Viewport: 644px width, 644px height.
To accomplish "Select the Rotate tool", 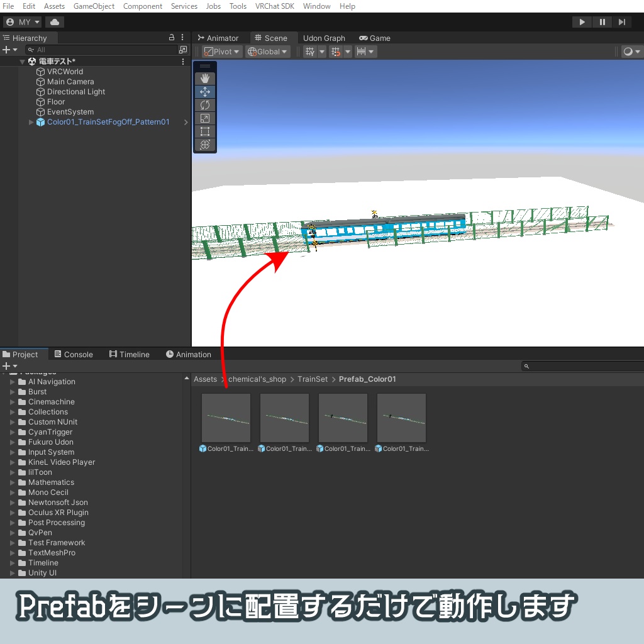I will [205, 104].
